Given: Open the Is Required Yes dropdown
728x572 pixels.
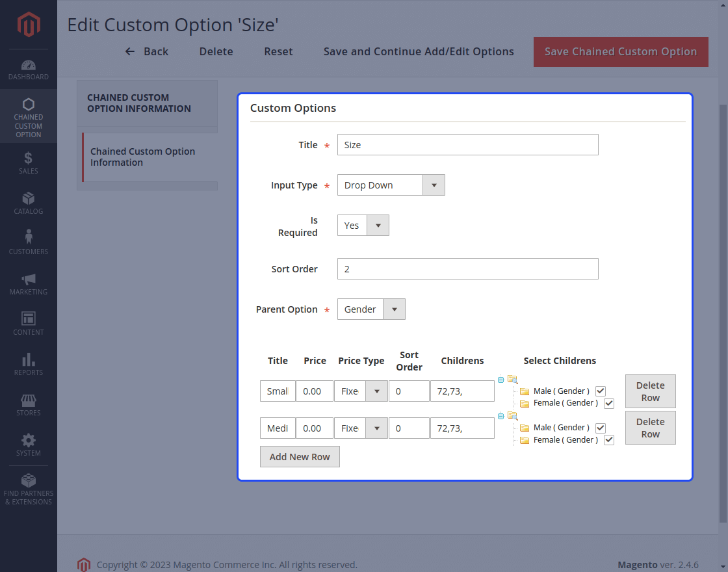Looking at the screenshot, I should point(363,225).
